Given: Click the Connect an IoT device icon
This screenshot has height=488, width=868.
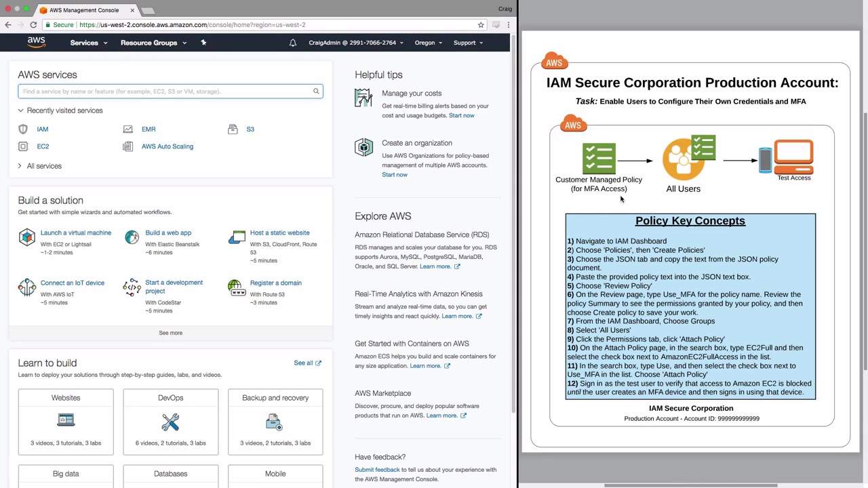Looking at the screenshot, I should [x=26, y=287].
